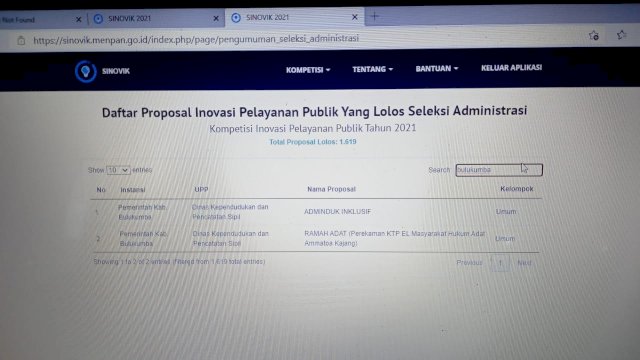Select page 1 in pagination

(x=500, y=263)
